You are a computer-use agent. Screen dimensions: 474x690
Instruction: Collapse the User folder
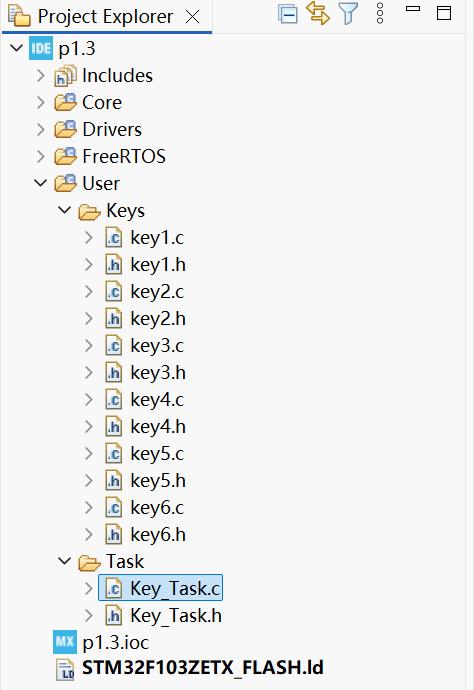[x=40, y=183]
